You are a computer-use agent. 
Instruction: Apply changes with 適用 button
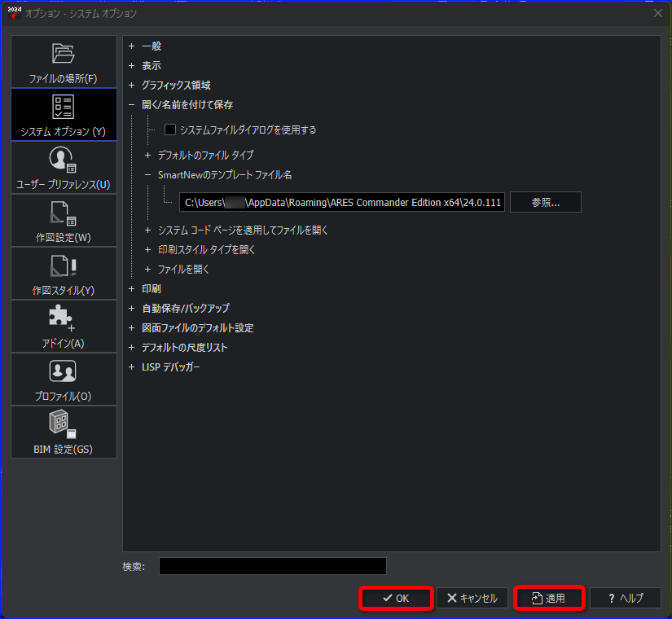click(x=549, y=598)
